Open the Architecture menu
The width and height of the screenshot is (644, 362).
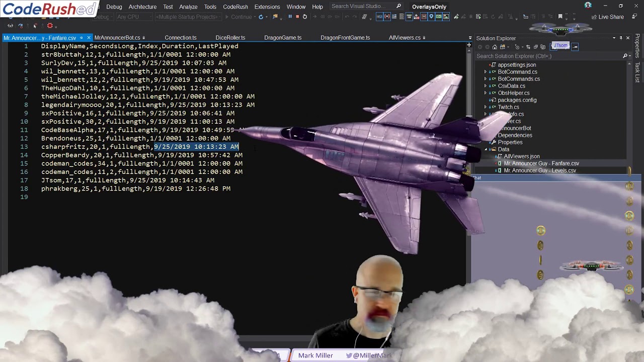[x=142, y=7]
